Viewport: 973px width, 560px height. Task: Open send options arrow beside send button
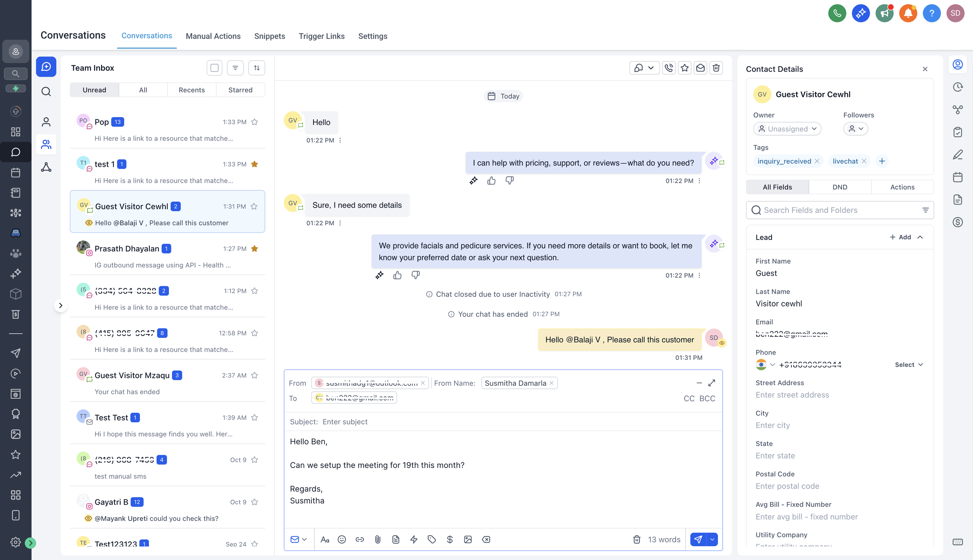[x=712, y=539]
